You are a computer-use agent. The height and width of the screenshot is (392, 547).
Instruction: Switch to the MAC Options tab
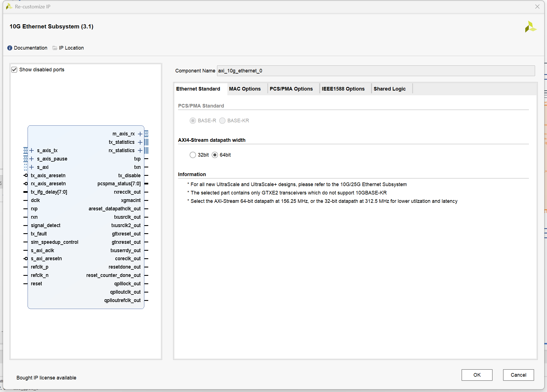tap(245, 89)
